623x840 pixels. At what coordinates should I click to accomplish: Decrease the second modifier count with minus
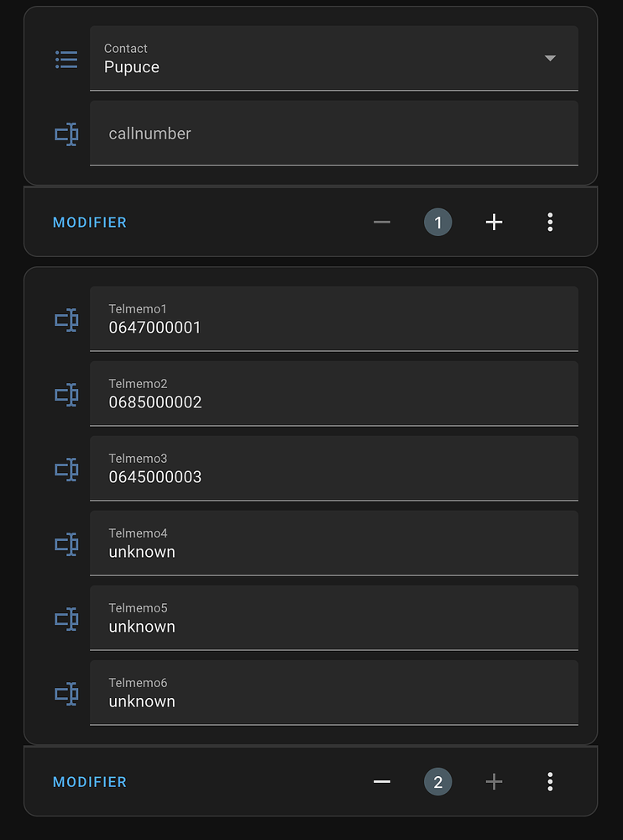(x=382, y=781)
